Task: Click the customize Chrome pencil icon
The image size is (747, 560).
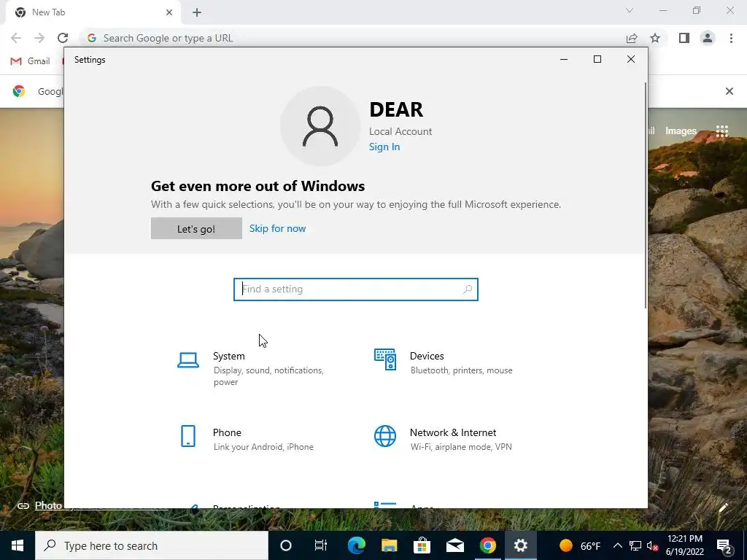Action: [x=723, y=507]
